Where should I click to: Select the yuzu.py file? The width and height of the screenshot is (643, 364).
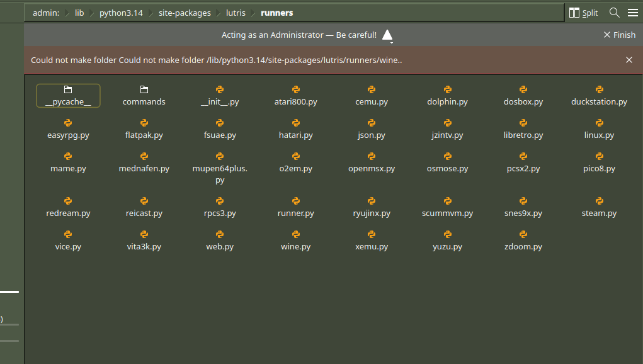tap(447, 241)
